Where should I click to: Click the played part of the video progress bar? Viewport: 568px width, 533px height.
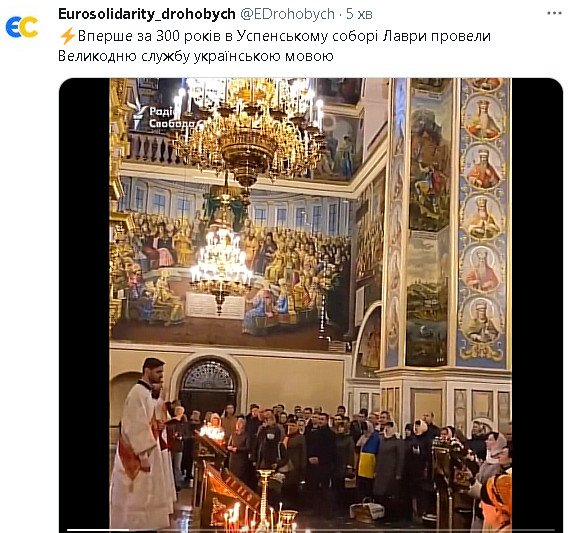point(98,529)
